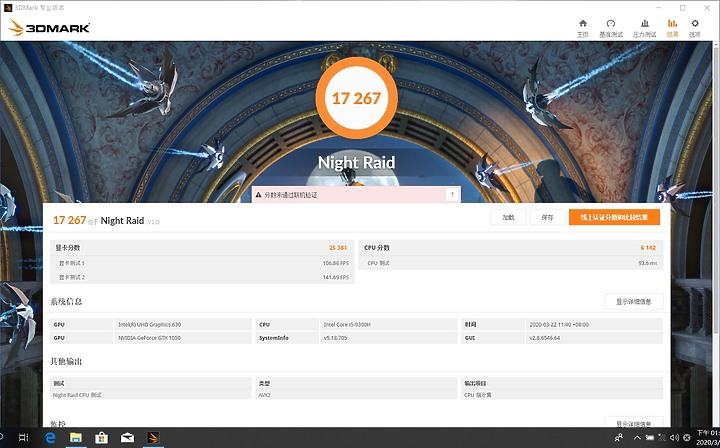Click the warning triangle icon on validation banner
The width and height of the screenshot is (720, 448).
pyautogui.click(x=258, y=195)
